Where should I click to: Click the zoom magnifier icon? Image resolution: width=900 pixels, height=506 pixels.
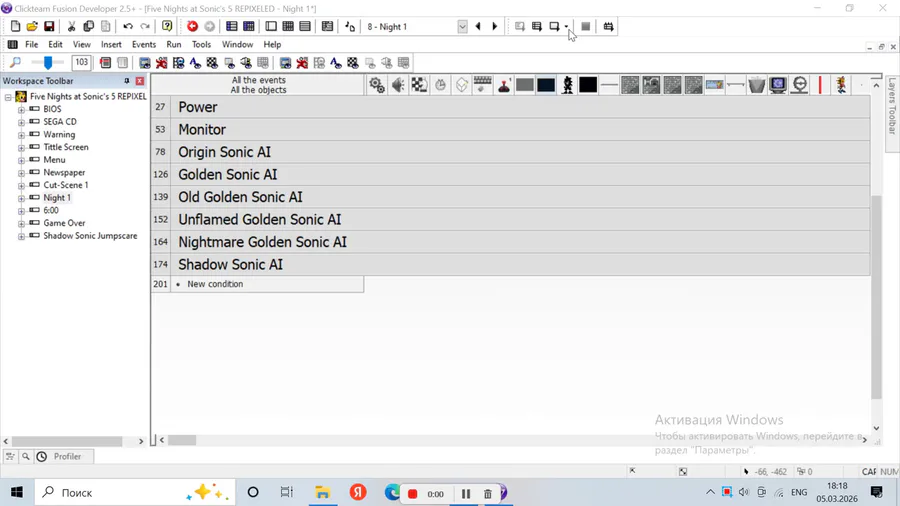(15, 62)
